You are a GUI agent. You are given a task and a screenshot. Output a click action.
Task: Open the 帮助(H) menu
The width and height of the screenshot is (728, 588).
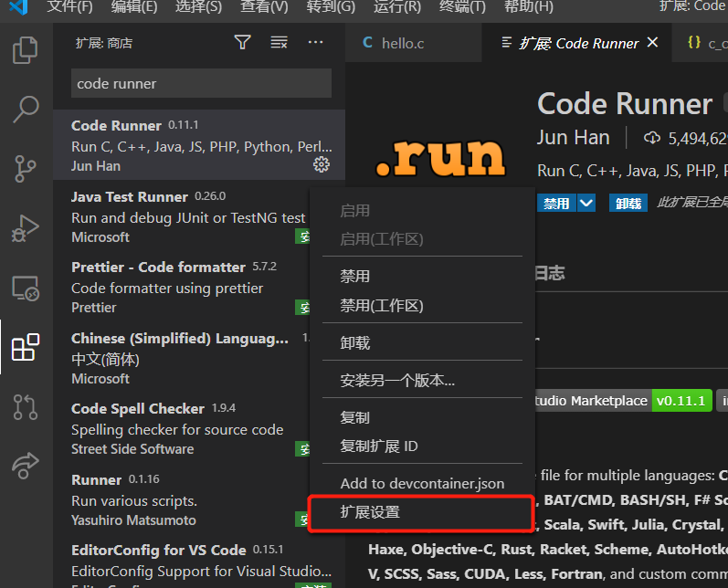528,6
